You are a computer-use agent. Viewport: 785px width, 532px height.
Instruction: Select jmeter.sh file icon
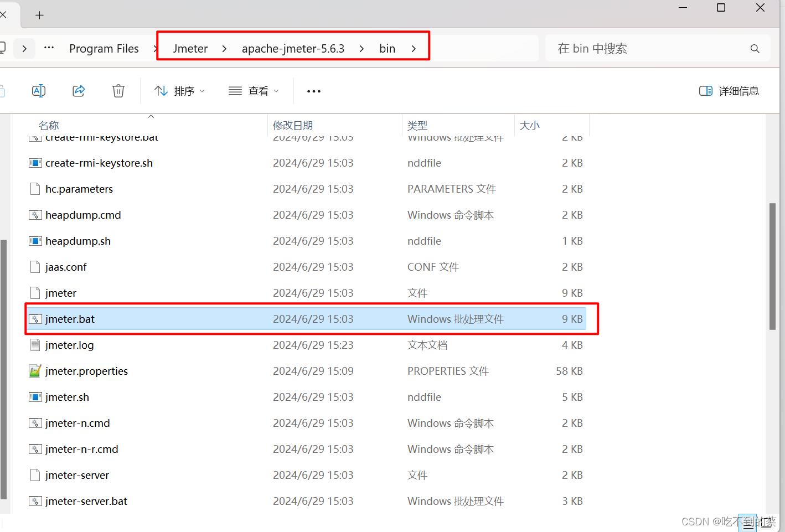click(x=35, y=397)
